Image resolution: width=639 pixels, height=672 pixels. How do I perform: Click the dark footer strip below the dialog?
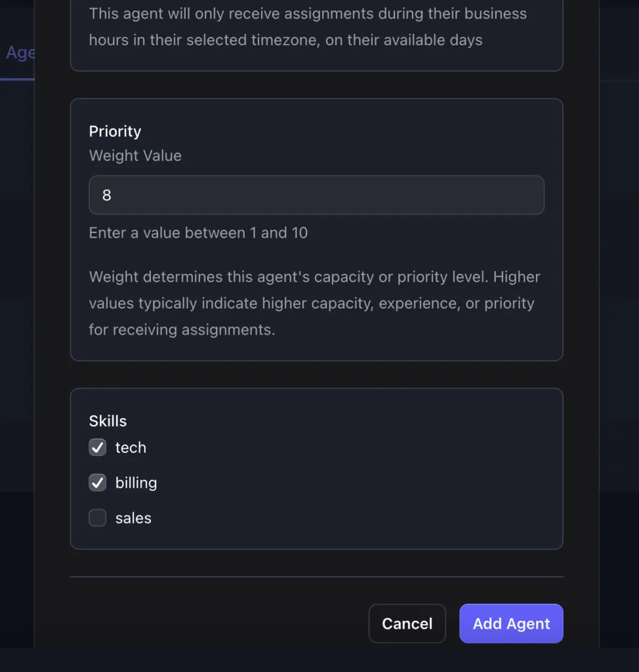(319, 660)
